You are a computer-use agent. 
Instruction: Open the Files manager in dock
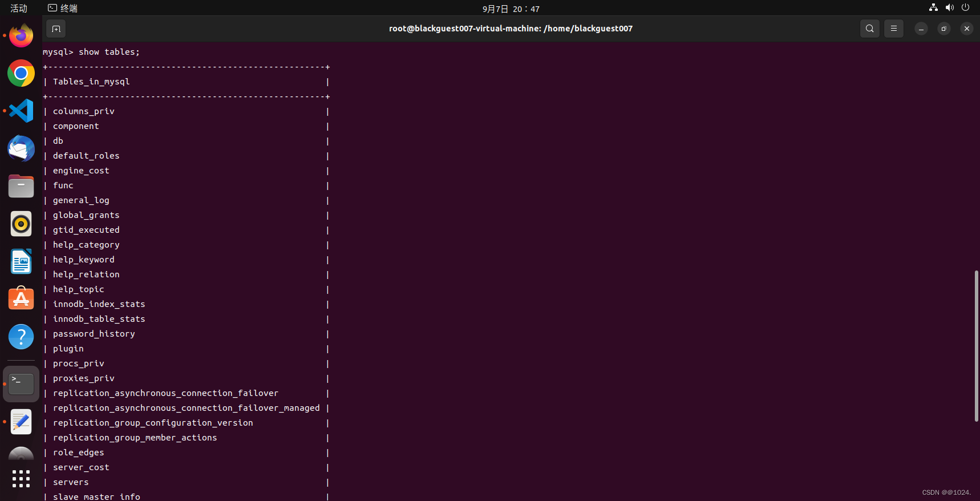(x=21, y=186)
